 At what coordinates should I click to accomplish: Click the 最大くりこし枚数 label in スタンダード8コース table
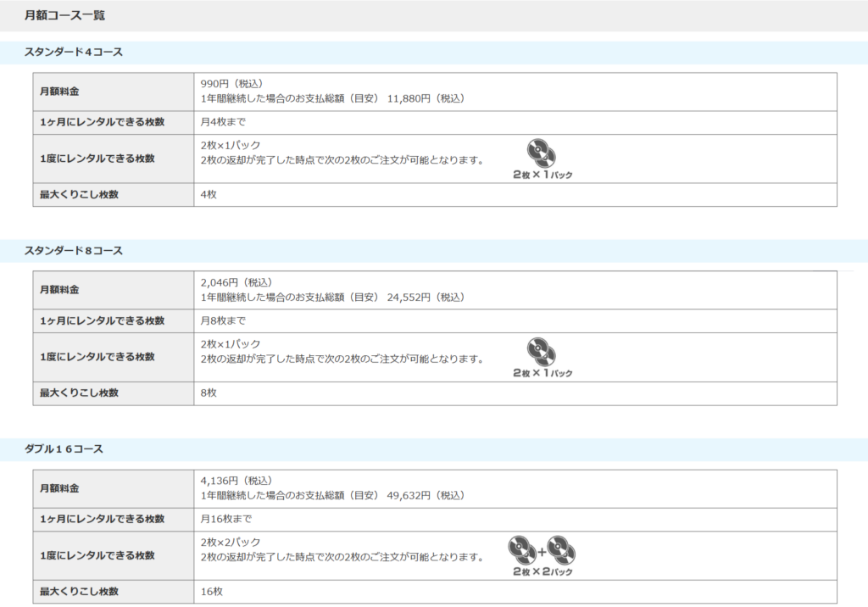[79, 393]
